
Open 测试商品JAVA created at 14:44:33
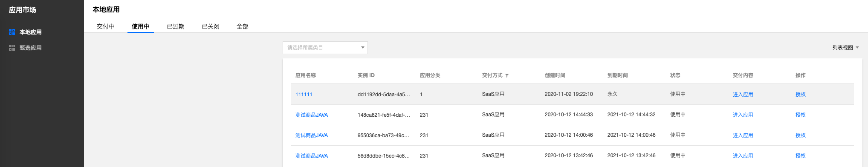(x=312, y=115)
